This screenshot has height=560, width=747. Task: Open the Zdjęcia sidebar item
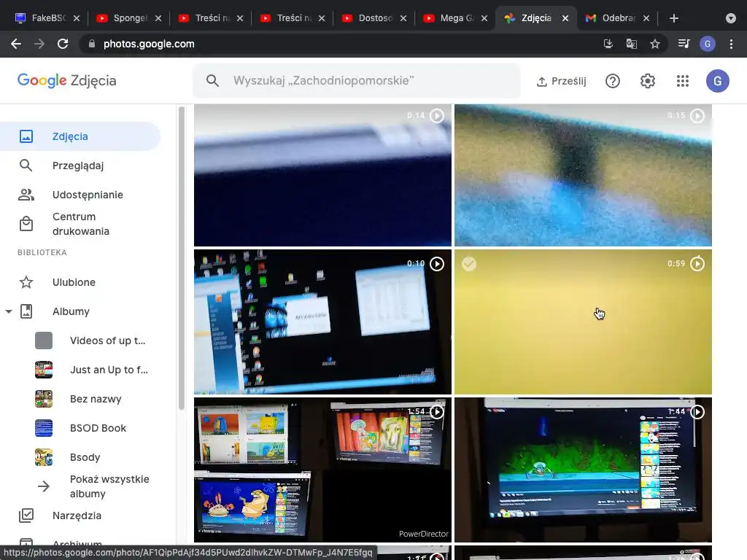point(80,136)
